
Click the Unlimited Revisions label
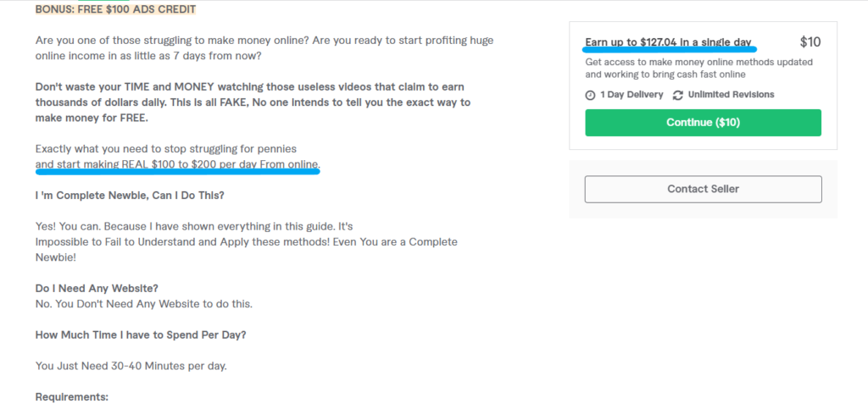[731, 95]
